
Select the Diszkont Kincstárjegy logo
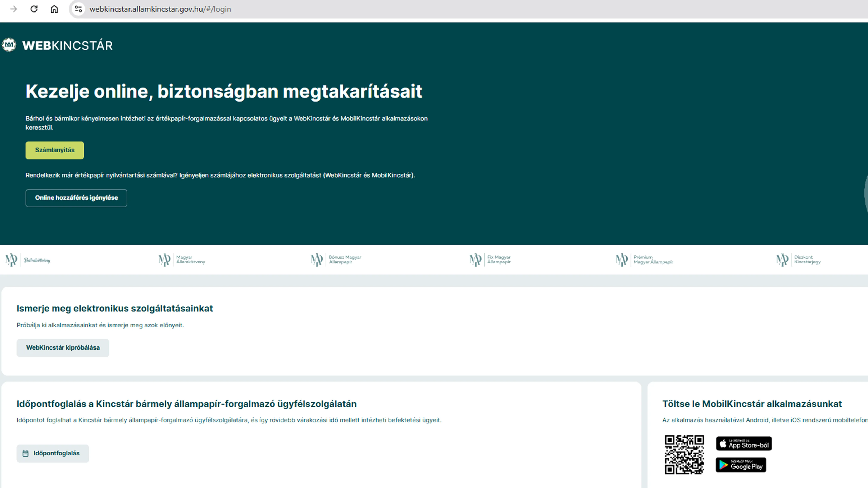pos(799,260)
